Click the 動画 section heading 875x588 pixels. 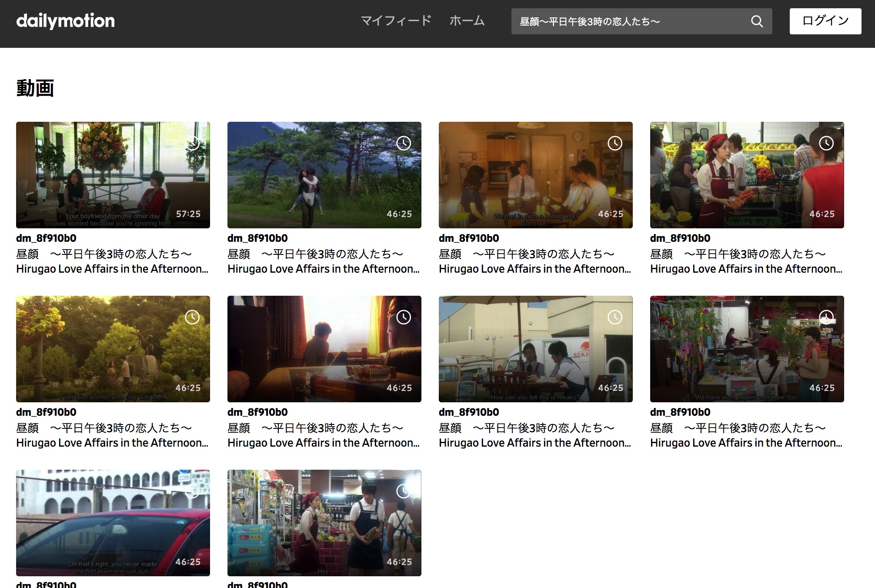[35, 88]
